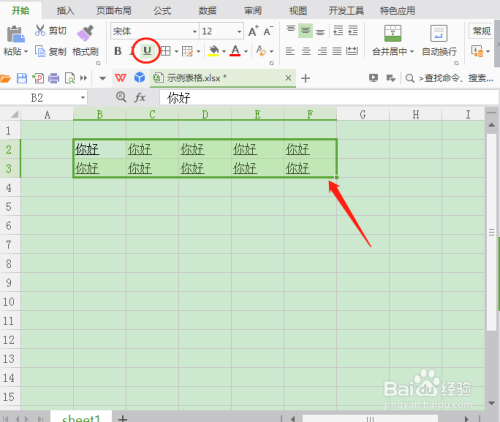Switch to the 页面布局 ribbon tab

(114, 11)
